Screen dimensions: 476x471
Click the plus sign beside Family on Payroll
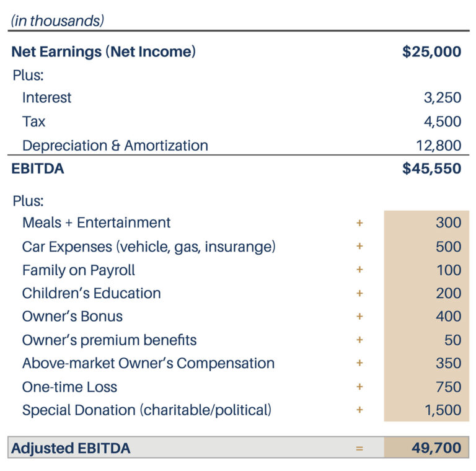coord(359,270)
